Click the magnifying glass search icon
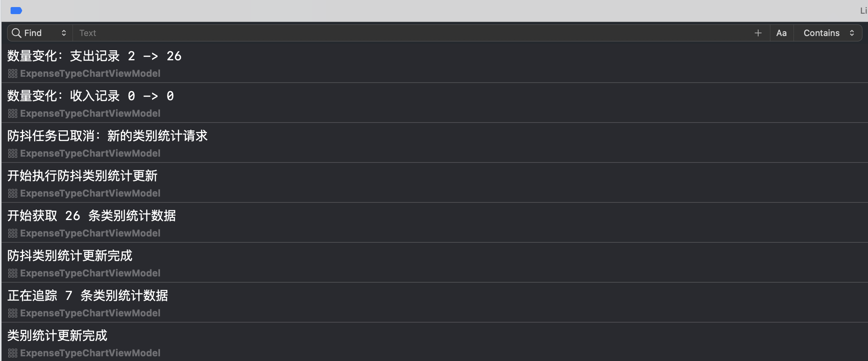868x361 pixels. [16, 33]
